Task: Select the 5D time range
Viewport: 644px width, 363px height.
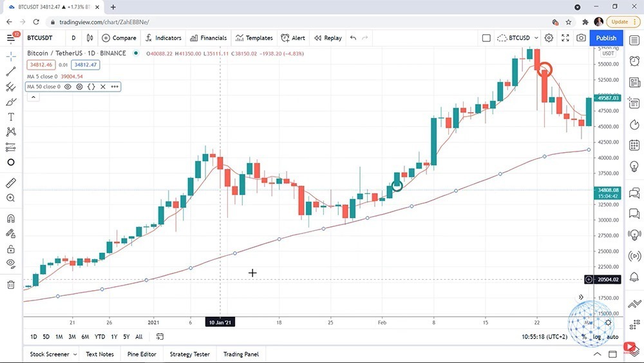Action: pyautogui.click(x=46, y=337)
